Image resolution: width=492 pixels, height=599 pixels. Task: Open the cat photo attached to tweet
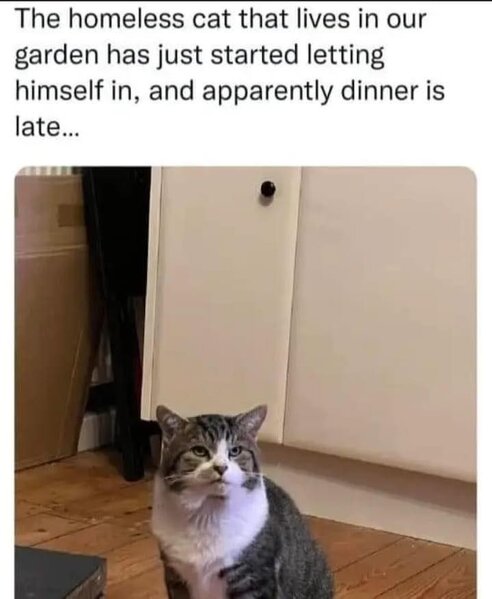[246, 382]
